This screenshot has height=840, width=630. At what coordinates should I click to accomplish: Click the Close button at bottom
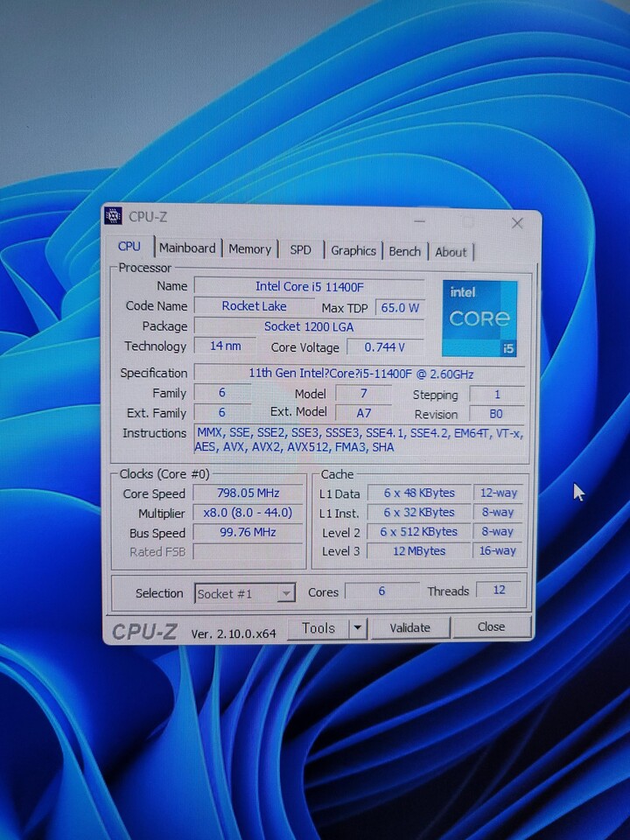click(491, 626)
